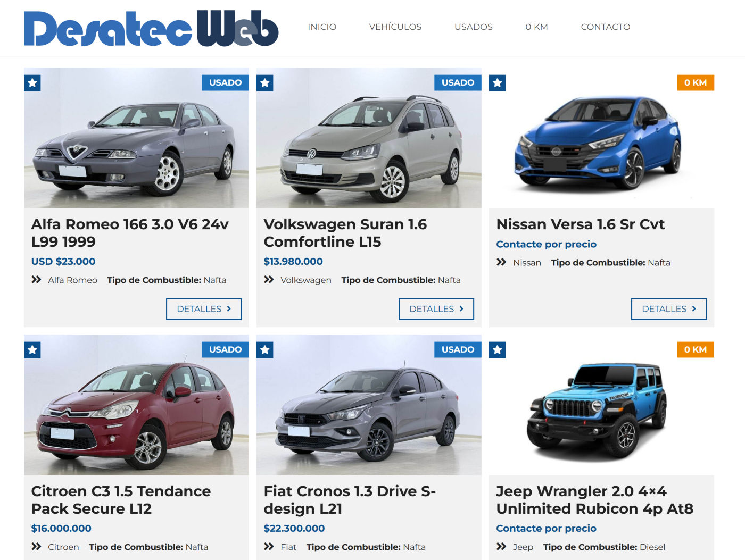This screenshot has height=560, width=745.
Task: Go to the INICIO menu item
Action: (322, 27)
